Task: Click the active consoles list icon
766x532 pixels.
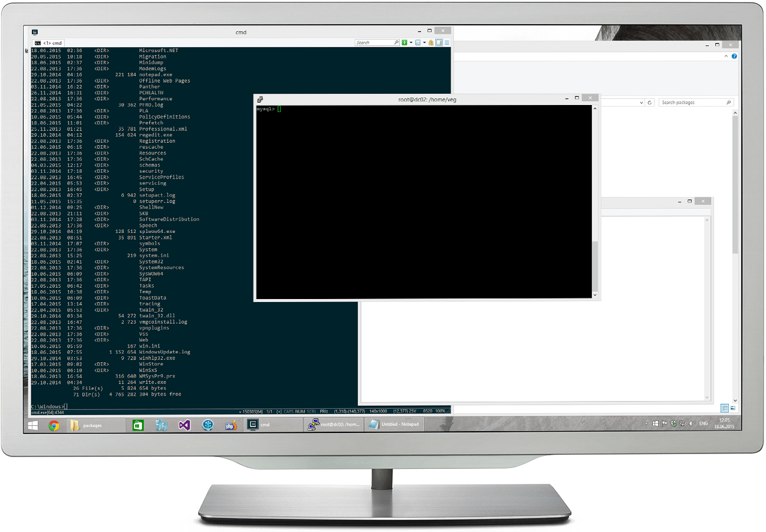Action: coord(418,42)
